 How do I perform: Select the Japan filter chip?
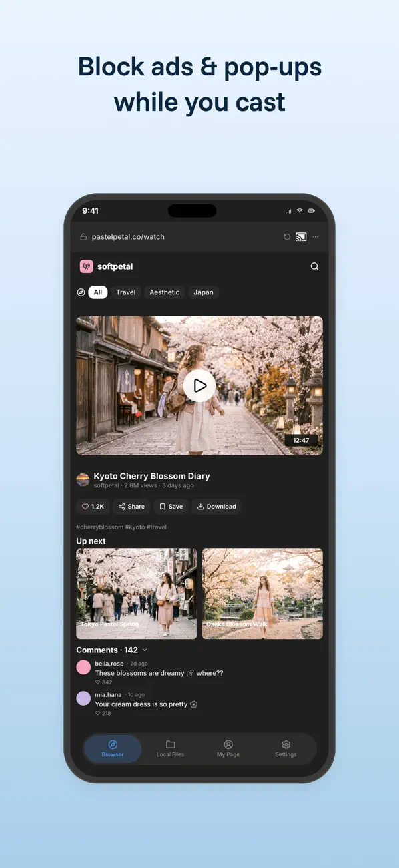[x=204, y=292]
